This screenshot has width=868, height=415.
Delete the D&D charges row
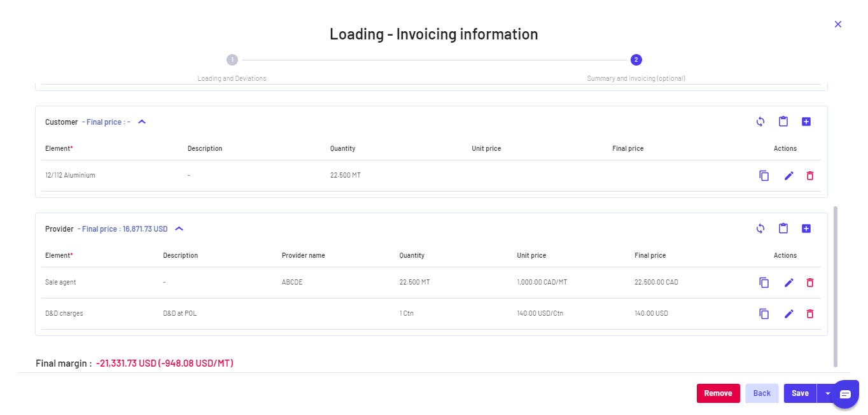810,314
